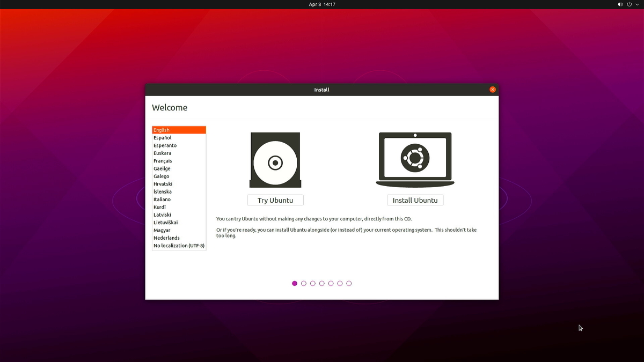
Task: Choose Magyar as the language
Action: (x=179, y=230)
